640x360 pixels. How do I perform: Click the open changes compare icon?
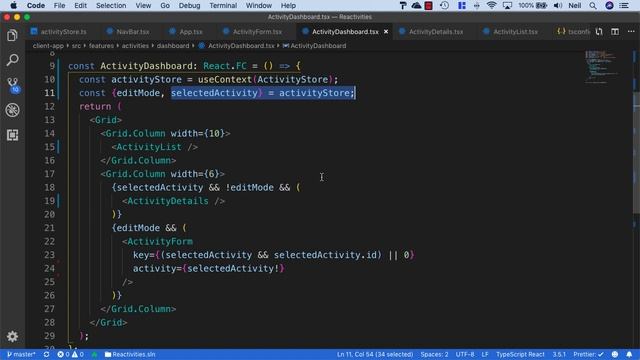pyautogui.click(x=599, y=31)
